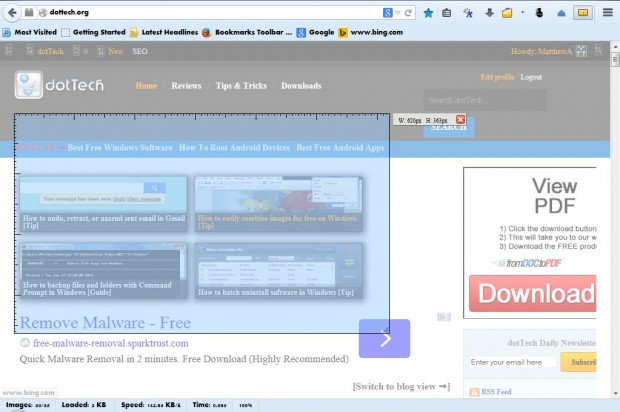Open Latest Headlines feed bookmark
This screenshot has height=412, width=620.
coord(164,32)
